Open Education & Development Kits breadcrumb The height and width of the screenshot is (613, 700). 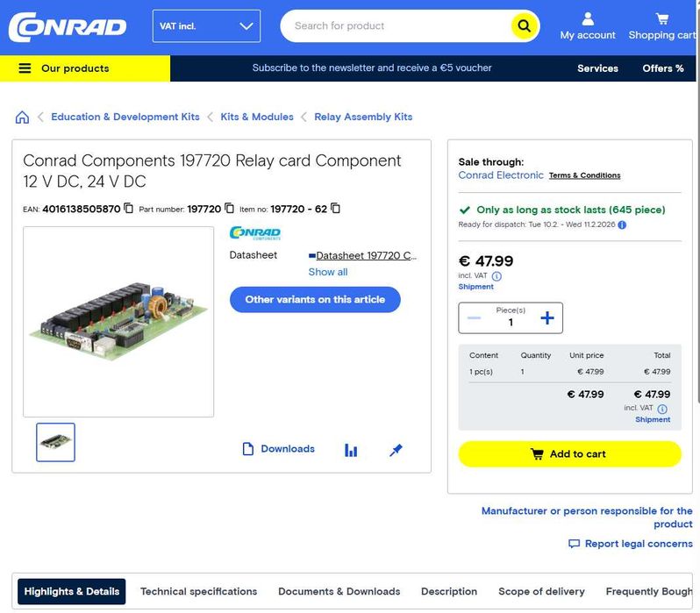click(125, 117)
